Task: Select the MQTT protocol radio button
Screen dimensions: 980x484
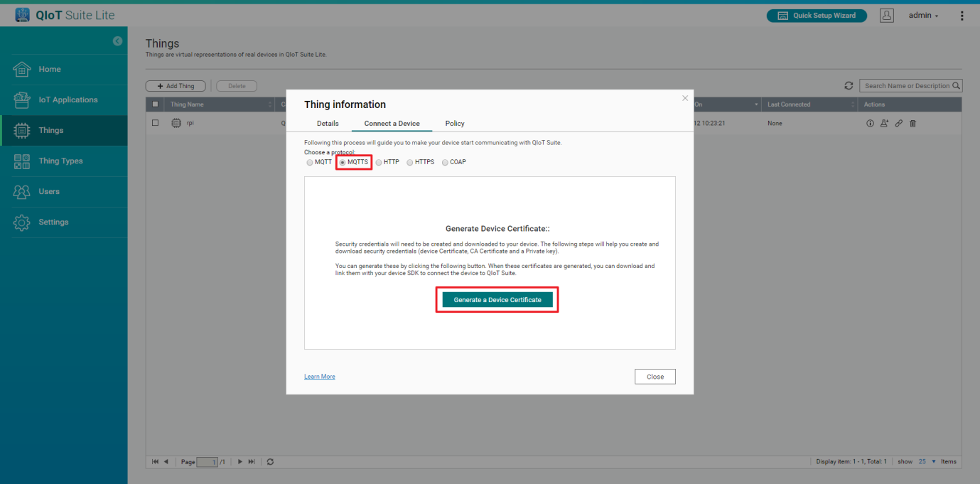Action: point(309,162)
